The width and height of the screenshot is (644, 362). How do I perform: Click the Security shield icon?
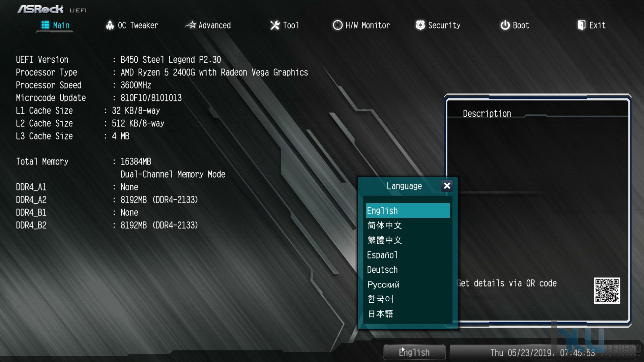420,25
